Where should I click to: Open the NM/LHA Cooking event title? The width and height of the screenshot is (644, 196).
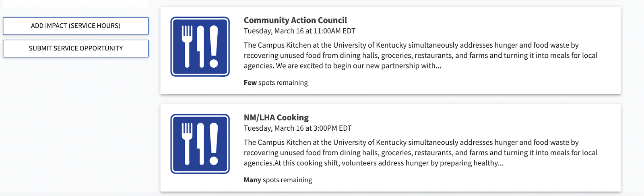(x=276, y=117)
